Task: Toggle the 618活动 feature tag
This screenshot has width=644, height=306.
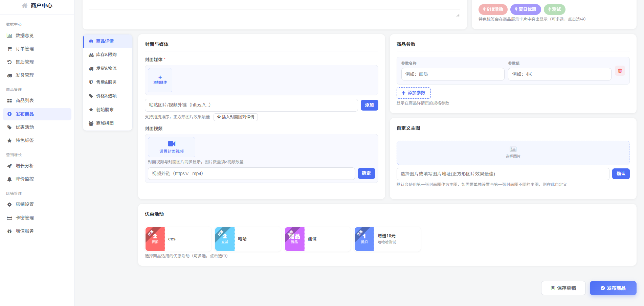Action: 493,9
